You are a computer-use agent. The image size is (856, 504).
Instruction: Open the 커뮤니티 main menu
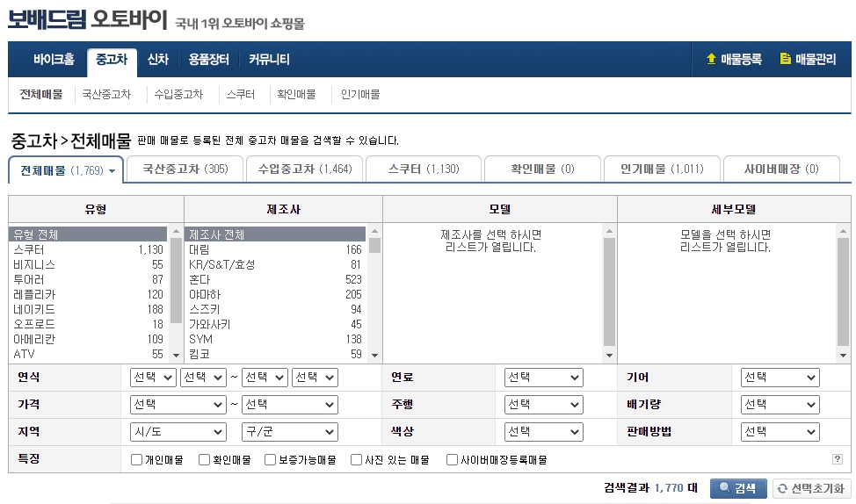(269, 60)
